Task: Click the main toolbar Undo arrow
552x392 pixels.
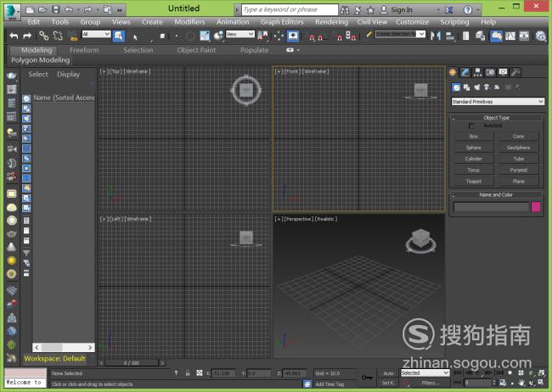Action: [x=14, y=36]
